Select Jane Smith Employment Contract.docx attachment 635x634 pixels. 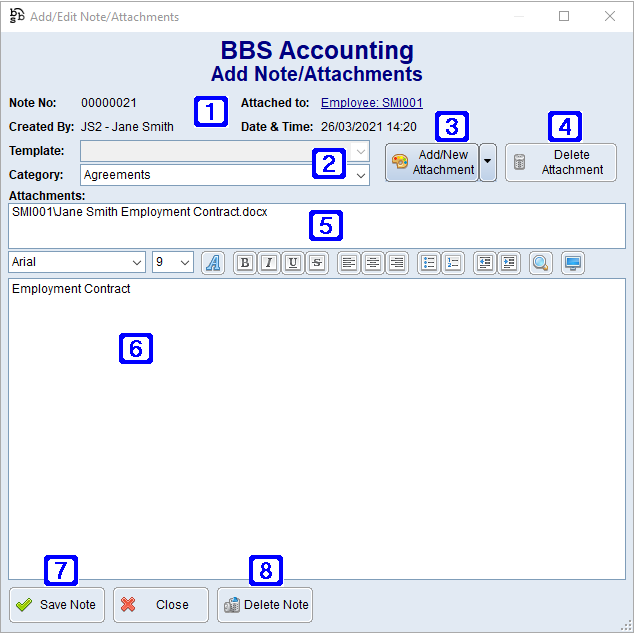(140, 212)
